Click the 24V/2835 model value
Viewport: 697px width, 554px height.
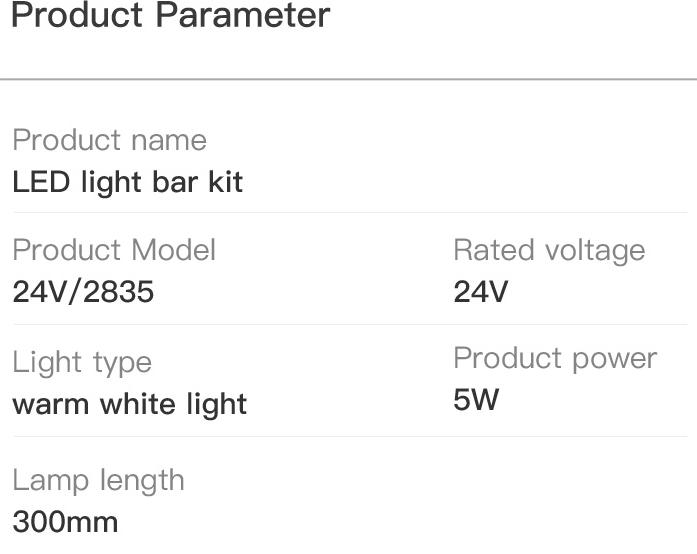click(x=83, y=292)
